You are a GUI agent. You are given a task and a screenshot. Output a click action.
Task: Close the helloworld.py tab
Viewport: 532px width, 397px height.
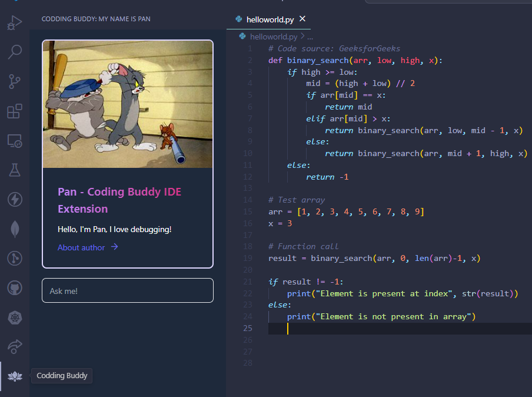[x=302, y=19]
